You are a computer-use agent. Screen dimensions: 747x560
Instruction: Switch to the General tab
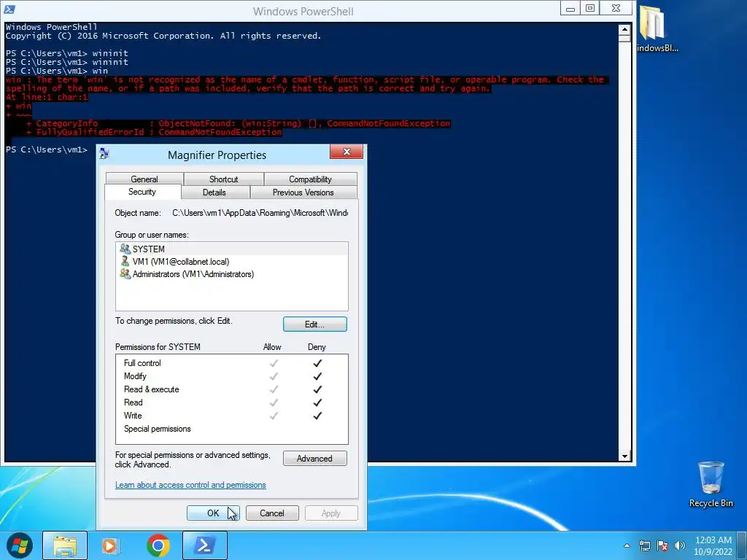point(144,179)
